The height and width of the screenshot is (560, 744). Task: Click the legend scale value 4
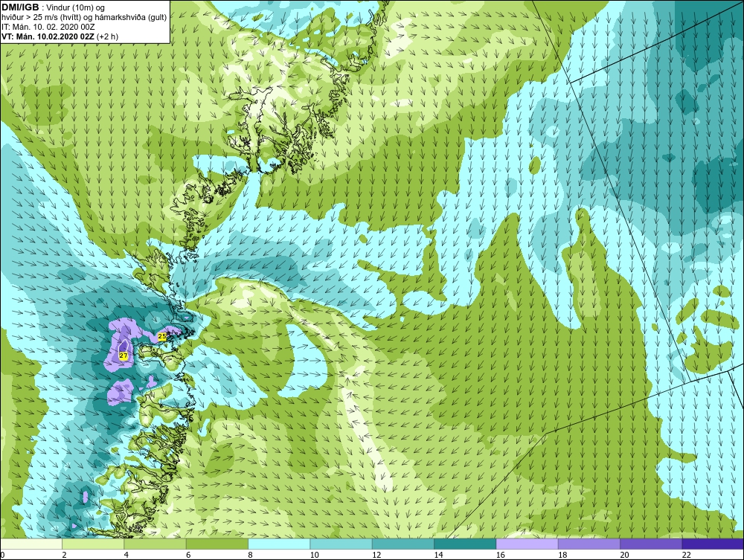[x=126, y=556]
